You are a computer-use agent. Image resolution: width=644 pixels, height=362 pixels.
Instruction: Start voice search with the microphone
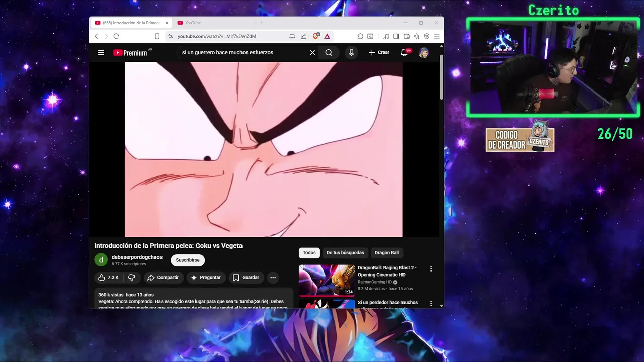351,52
